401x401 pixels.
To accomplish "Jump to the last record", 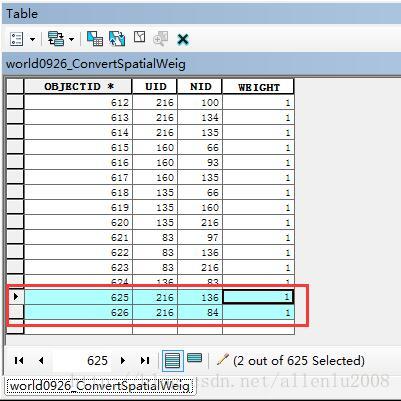I will coord(145,360).
